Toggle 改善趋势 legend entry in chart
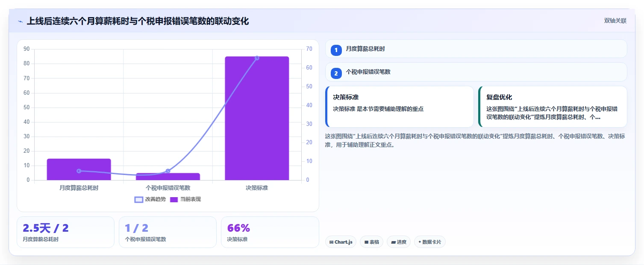This screenshot has width=644, height=265. pyautogui.click(x=150, y=199)
